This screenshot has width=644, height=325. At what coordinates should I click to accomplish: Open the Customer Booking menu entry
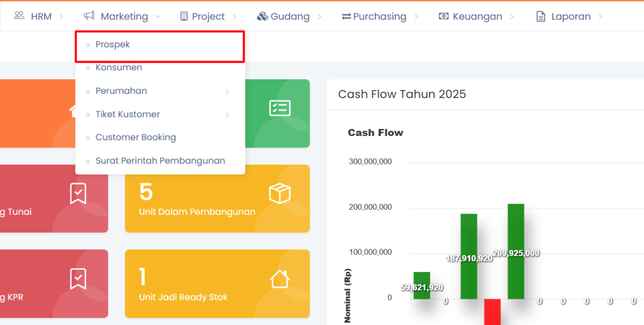click(136, 137)
